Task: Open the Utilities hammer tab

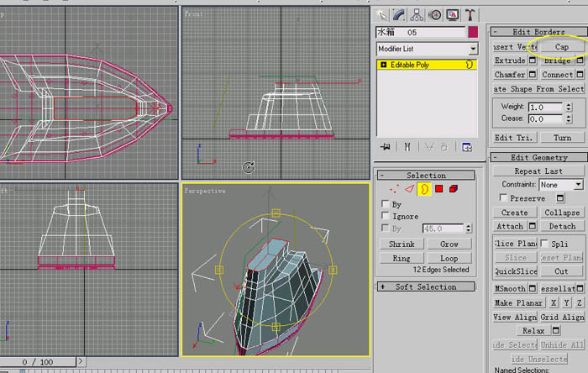Action: pyautogui.click(x=470, y=15)
